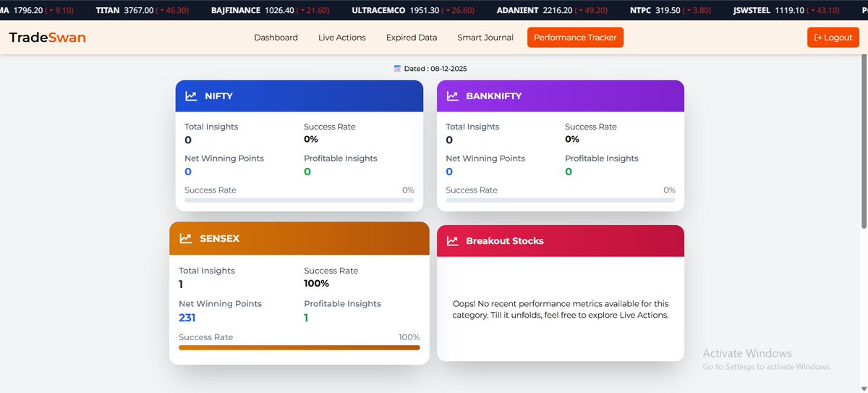Click the calendar icon beside Dated
The width and height of the screenshot is (868, 393).
point(397,69)
